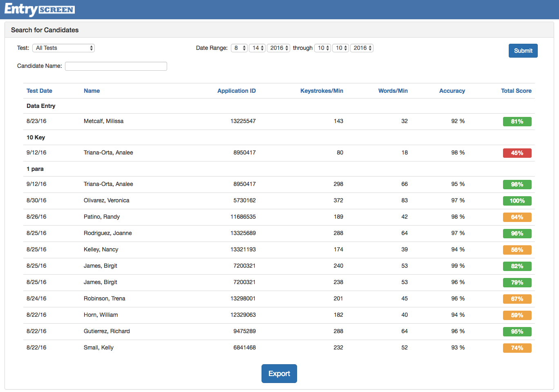Click the red 45% score badge
The height and width of the screenshot is (392, 559).
coord(517,153)
